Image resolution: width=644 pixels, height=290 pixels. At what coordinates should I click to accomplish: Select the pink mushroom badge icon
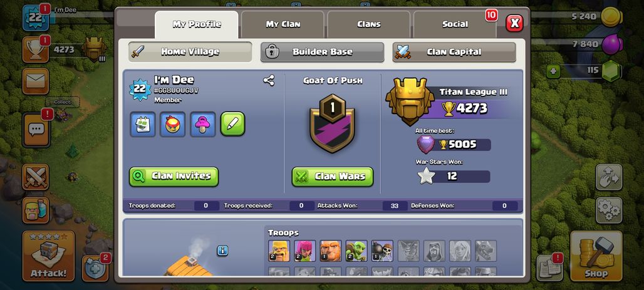pyautogui.click(x=203, y=124)
